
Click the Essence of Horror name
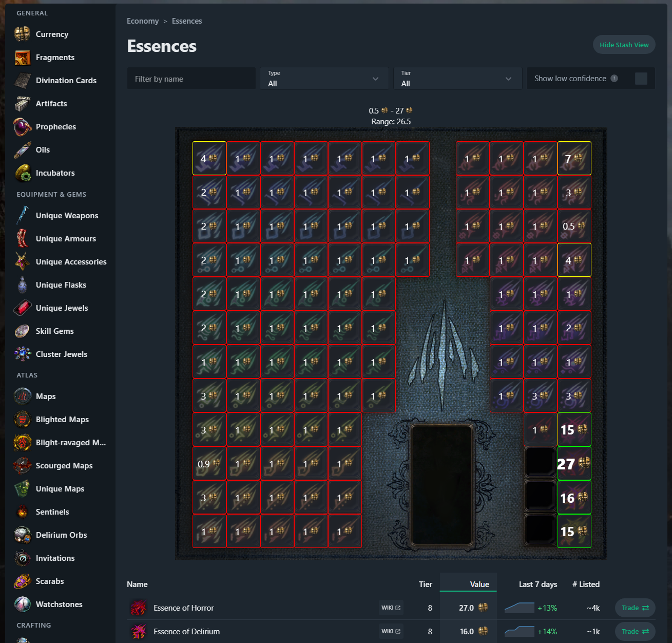183,608
